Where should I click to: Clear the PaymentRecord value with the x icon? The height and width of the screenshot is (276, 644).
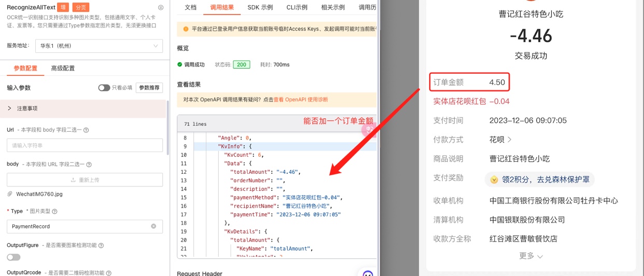153,226
